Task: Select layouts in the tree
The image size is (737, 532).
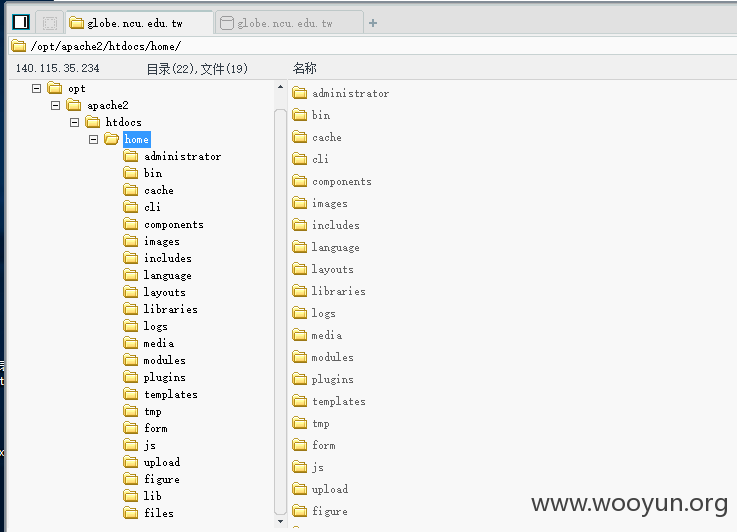Action: point(165,292)
